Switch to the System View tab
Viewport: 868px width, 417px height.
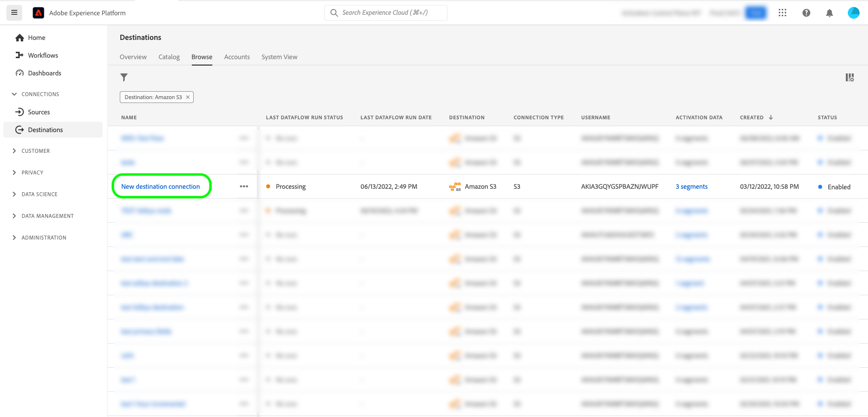point(279,57)
